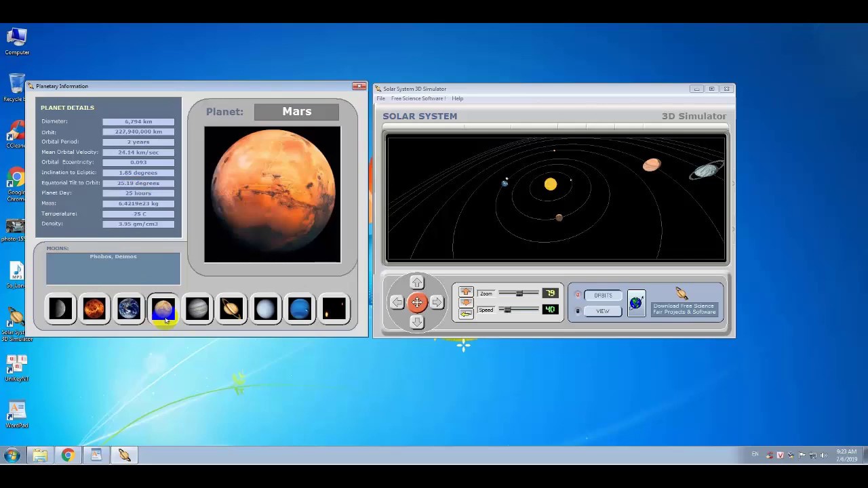The height and width of the screenshot is (488, 868).
Task: Click the Diameter value 6,794 km
Action: click(138, 122)
